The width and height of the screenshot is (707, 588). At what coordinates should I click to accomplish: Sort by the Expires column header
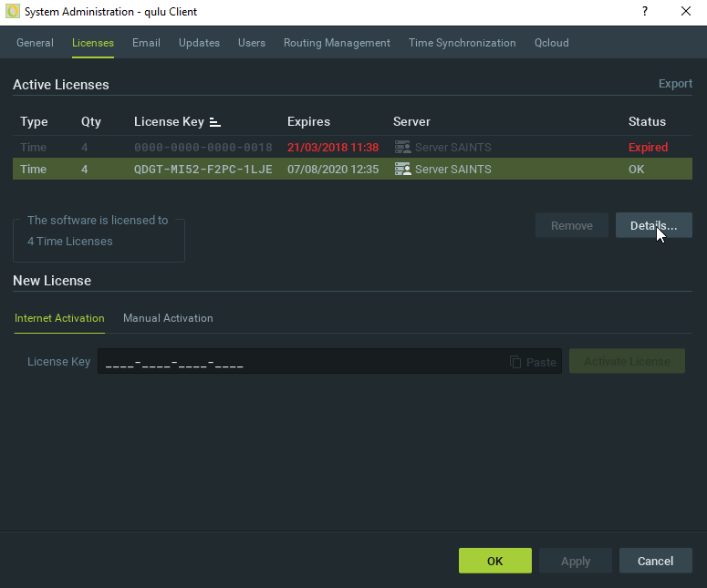308,121
